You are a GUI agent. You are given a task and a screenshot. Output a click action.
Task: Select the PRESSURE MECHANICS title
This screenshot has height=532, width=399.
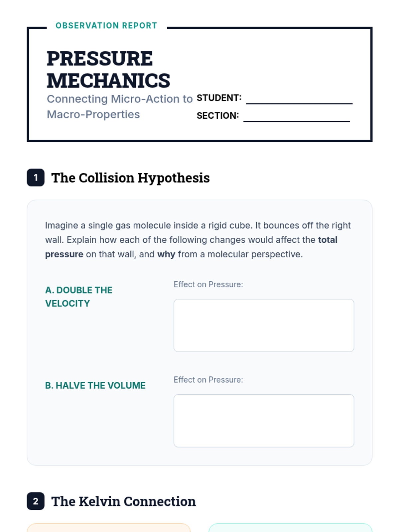coord(108,69)
